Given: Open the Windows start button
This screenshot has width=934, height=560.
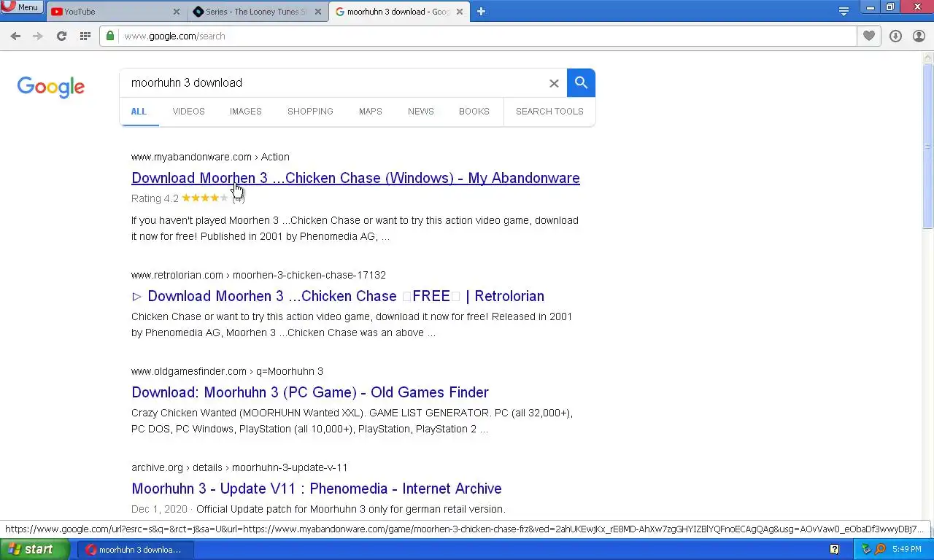Looking at the screenshot, I should 34,549.
